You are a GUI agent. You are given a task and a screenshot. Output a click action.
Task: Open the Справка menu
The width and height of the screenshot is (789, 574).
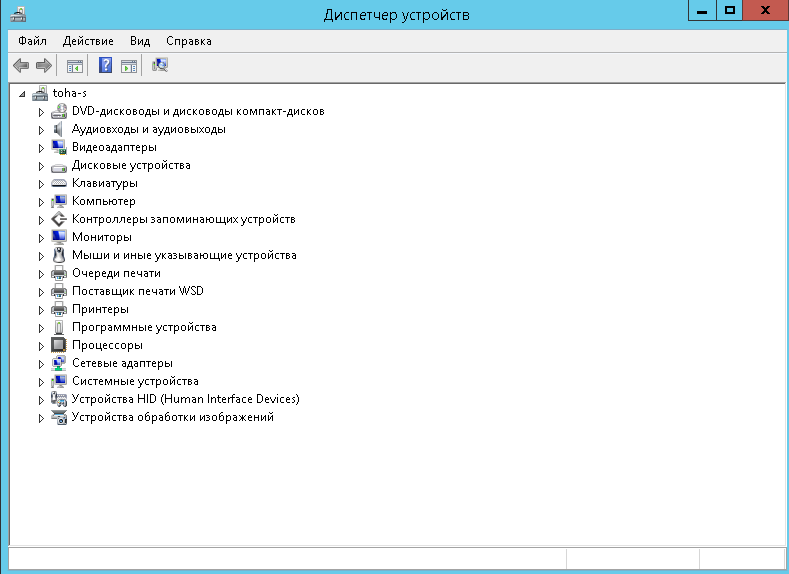pos(188,41)
